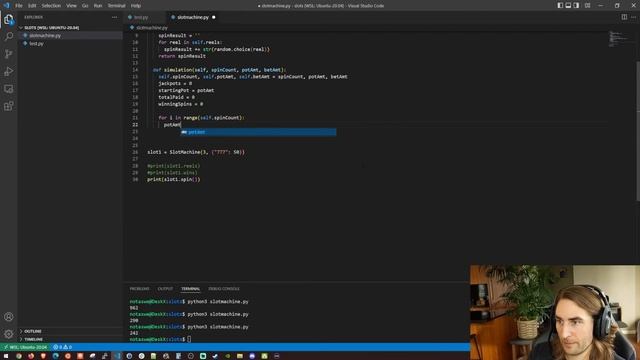640x360 pixels.
Task: Open the File menu
Action: 19,6
